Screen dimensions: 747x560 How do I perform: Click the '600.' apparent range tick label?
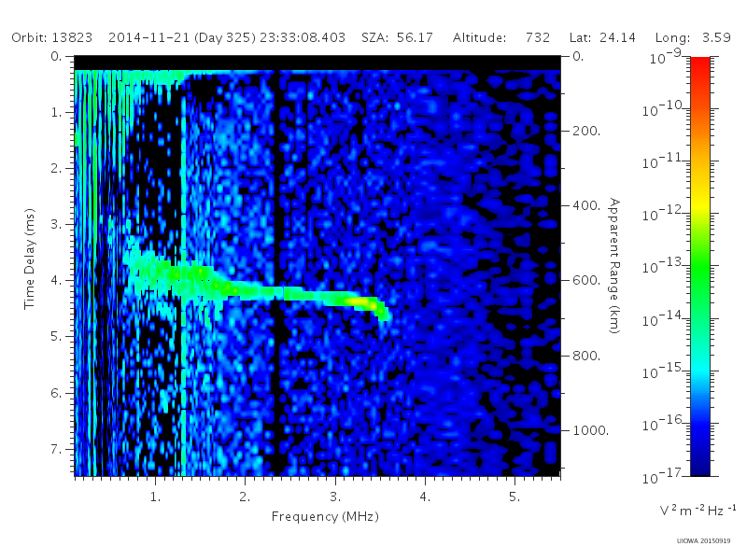click(586, 280)
